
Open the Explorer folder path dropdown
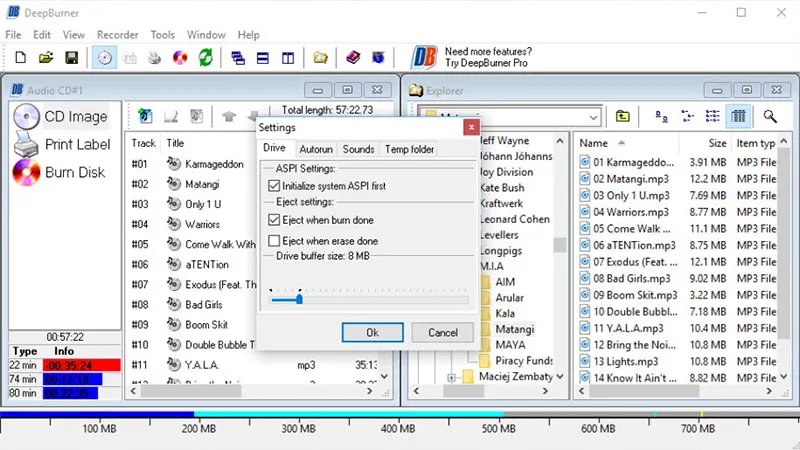pos(592,118)
